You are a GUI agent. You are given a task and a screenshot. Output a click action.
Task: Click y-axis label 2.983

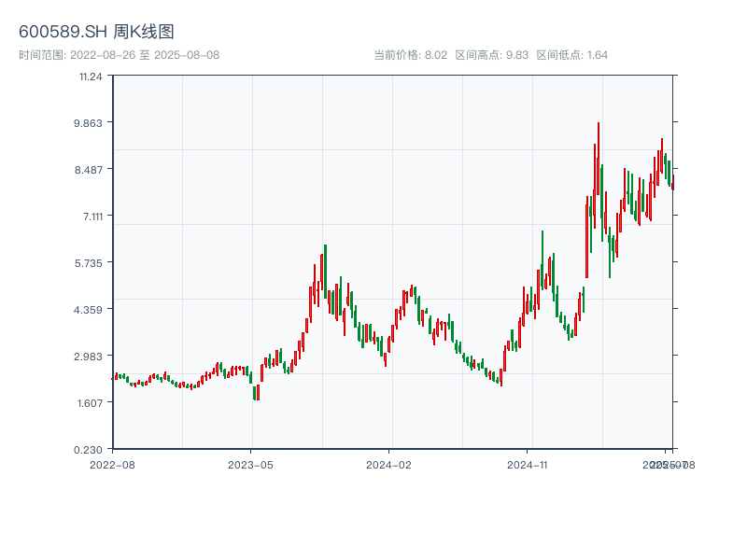pyautogui.click(x=88, y=357)
